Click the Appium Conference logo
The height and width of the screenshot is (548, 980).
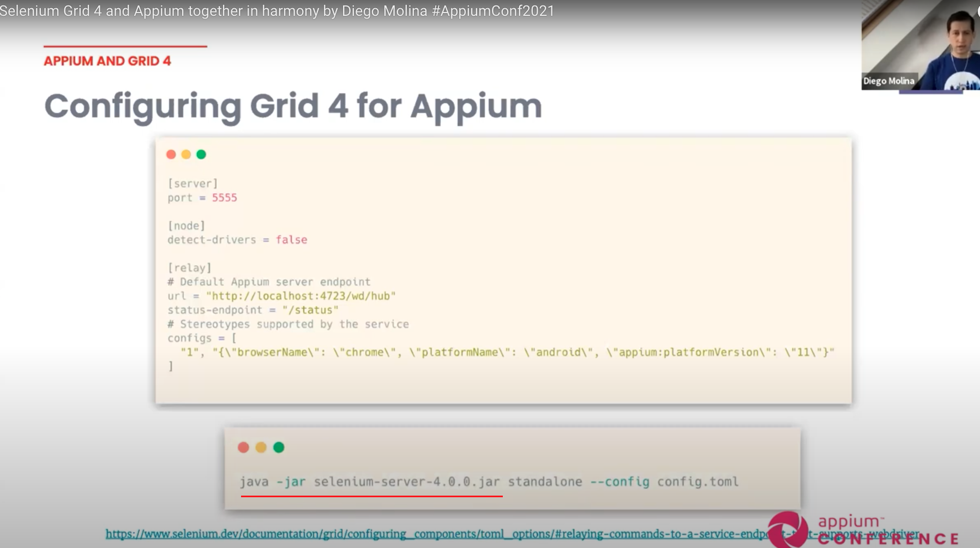863,529
